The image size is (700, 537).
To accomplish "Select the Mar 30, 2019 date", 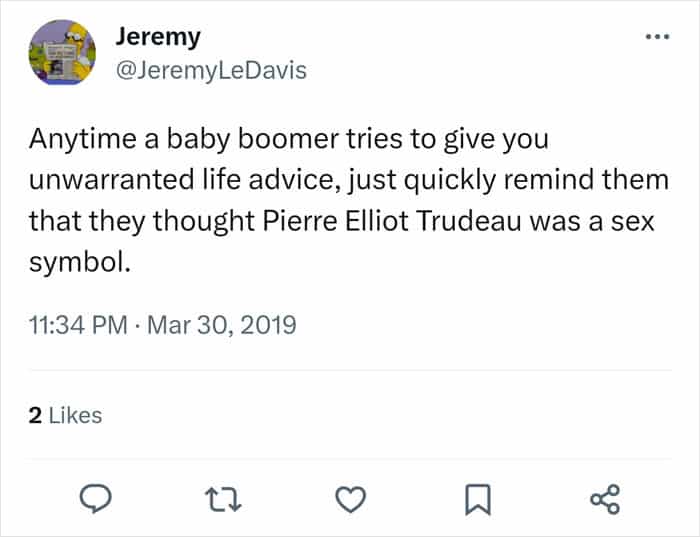I will click(x=221, y=325).
